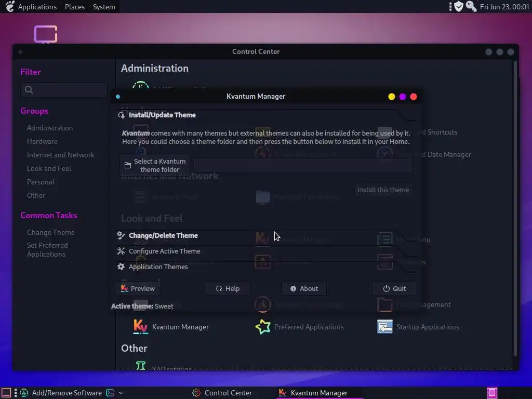532x399 pixels.
Task: Select Look and Feel group
Action: pyautogui.click(x=49, y=169)
